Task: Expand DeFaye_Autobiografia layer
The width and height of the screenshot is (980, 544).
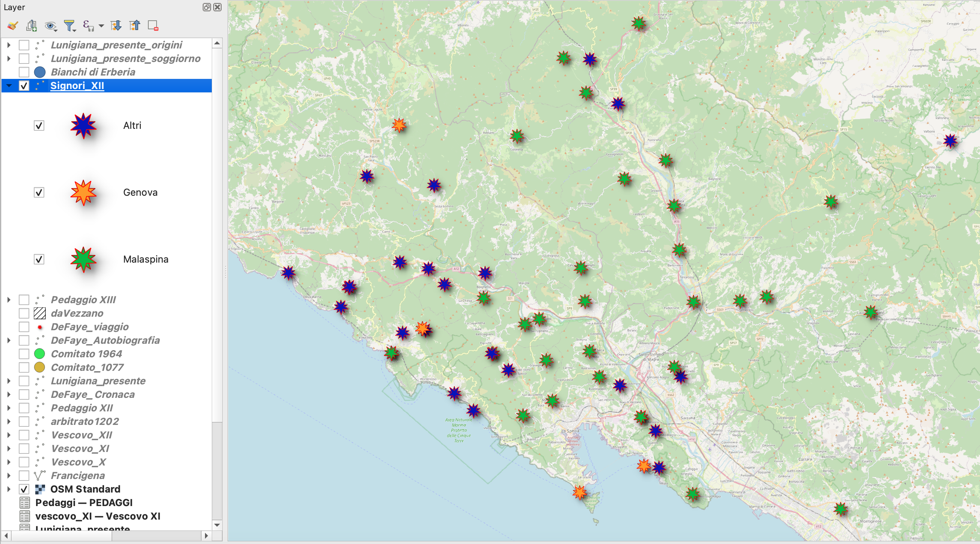Action: point(9,340)
